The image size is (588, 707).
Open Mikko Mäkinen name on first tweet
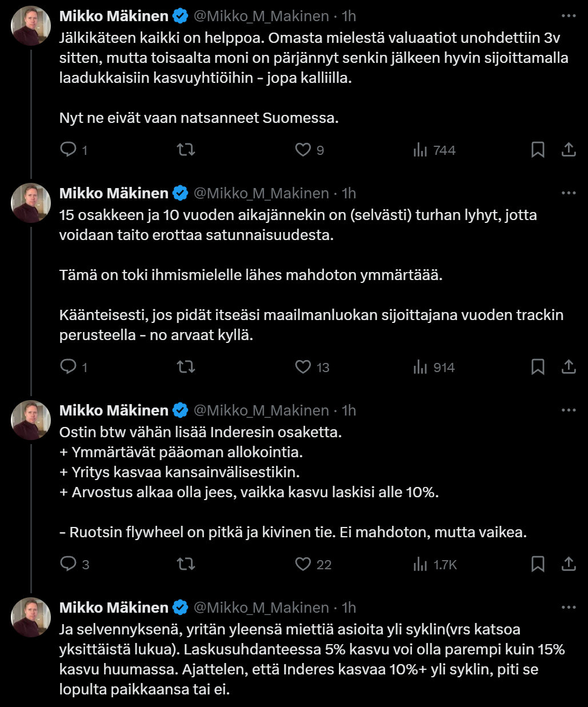(114, 16)
